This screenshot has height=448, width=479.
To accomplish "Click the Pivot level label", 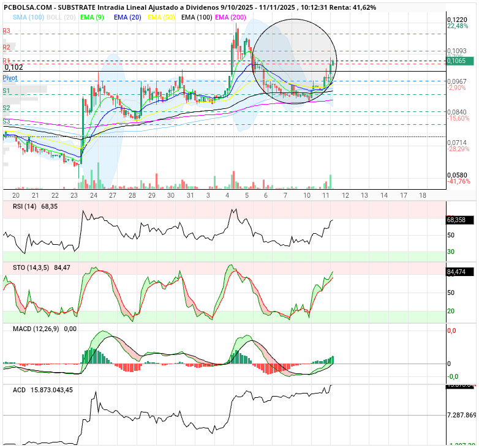I will click(10, 78).
